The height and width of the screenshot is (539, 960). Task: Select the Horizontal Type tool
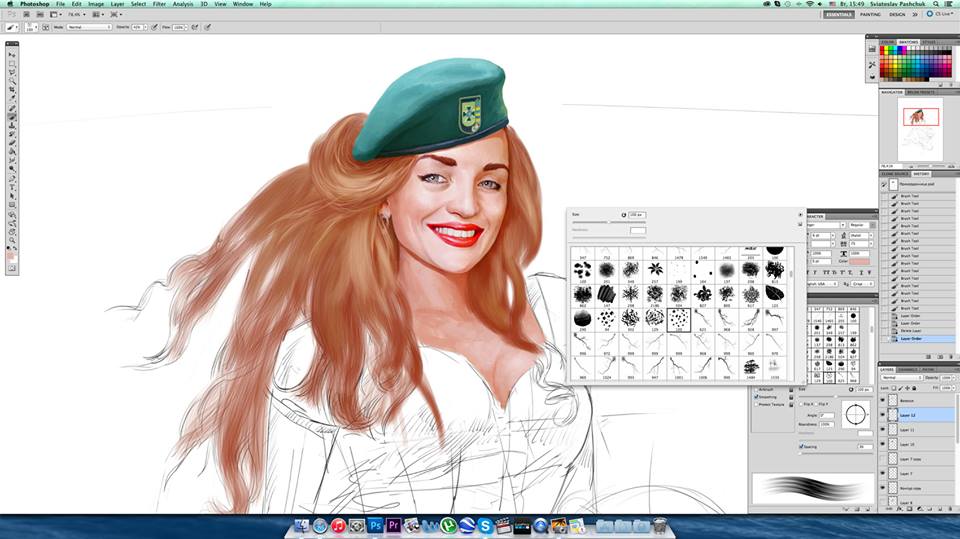click(x=12, y=187)
